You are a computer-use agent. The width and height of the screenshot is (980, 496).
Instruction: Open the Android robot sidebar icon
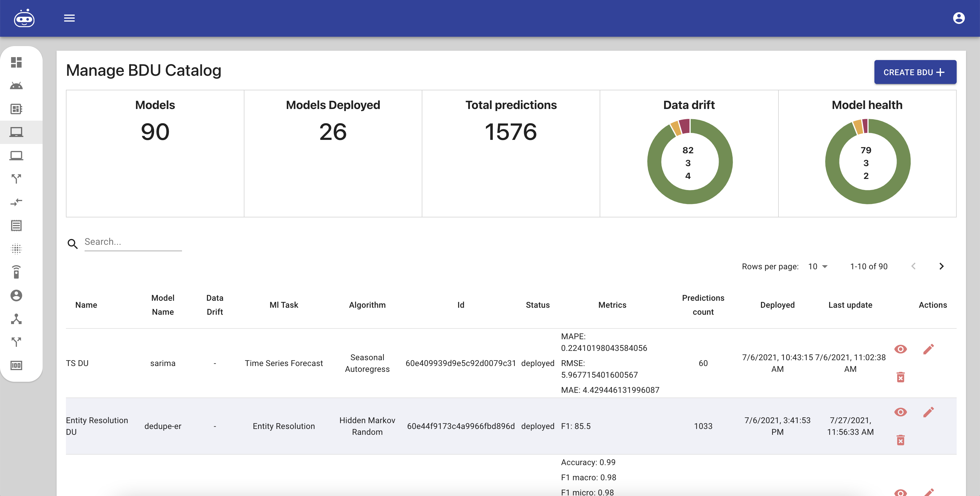click(x=16, y=85)
